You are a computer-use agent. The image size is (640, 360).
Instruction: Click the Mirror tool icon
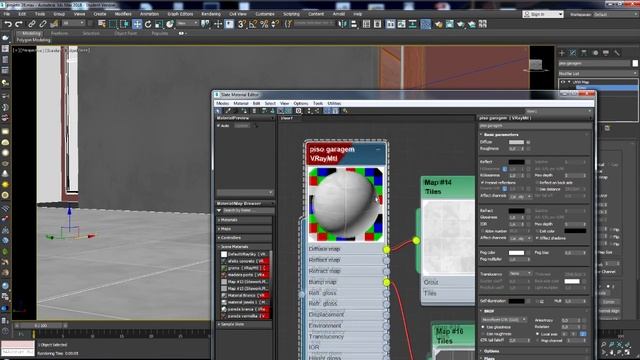[x=342, y=24]
